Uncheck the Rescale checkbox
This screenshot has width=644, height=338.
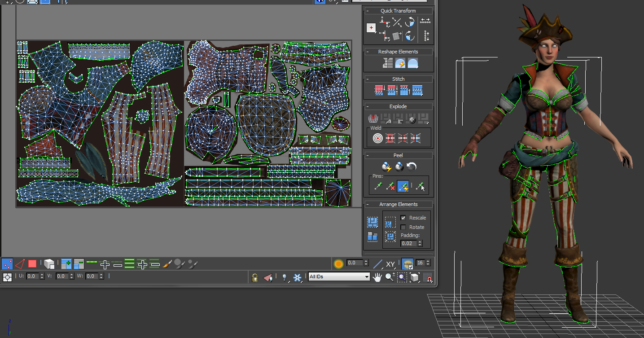point(403,218)
